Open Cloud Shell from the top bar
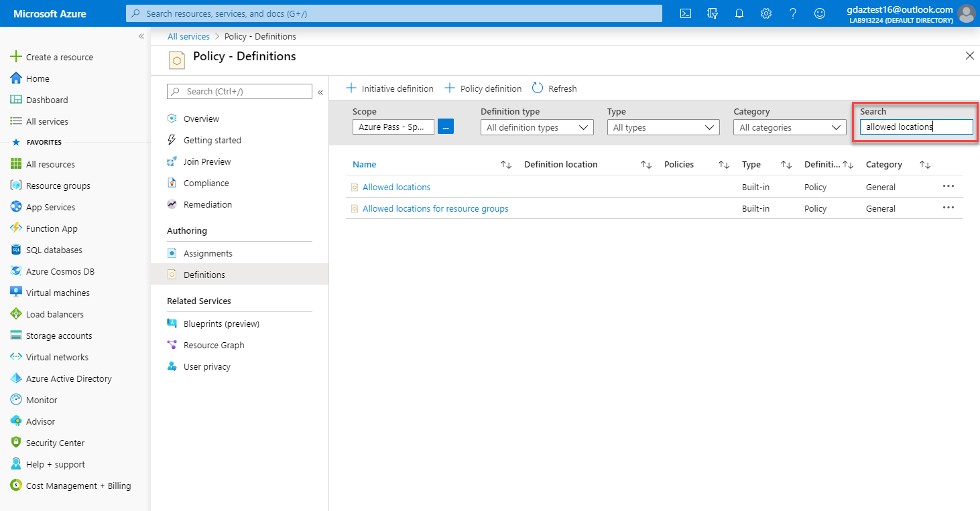The image size is (980, 511). (686, 13)
